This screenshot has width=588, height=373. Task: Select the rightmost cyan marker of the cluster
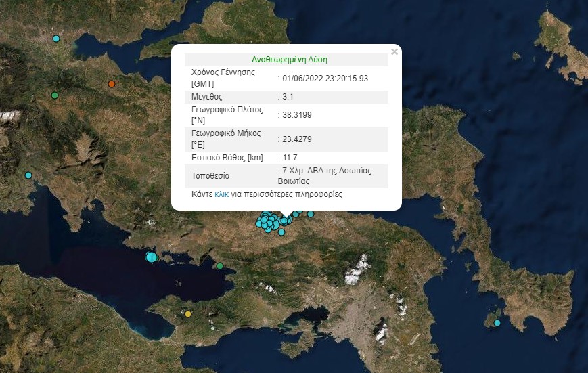[311, 214]
